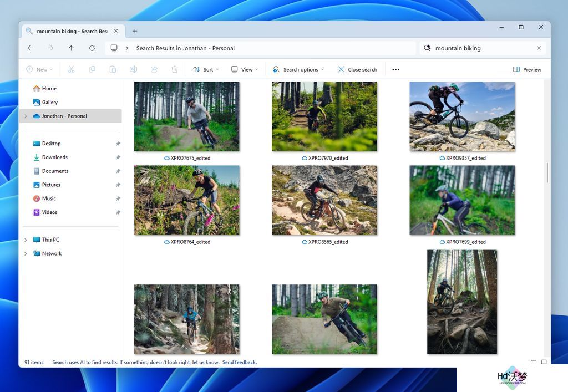Open Search options dropdown

298,69
